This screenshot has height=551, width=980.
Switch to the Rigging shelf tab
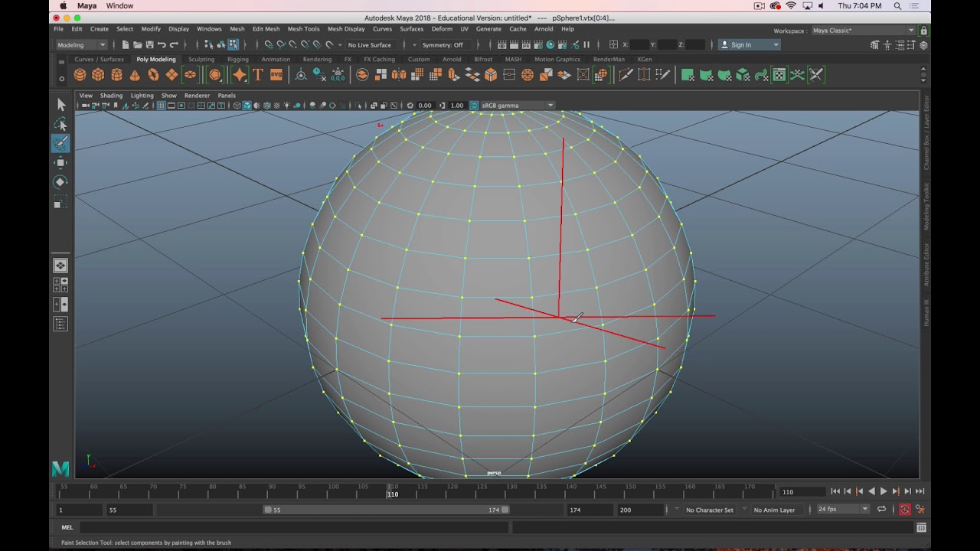(237, 59)
